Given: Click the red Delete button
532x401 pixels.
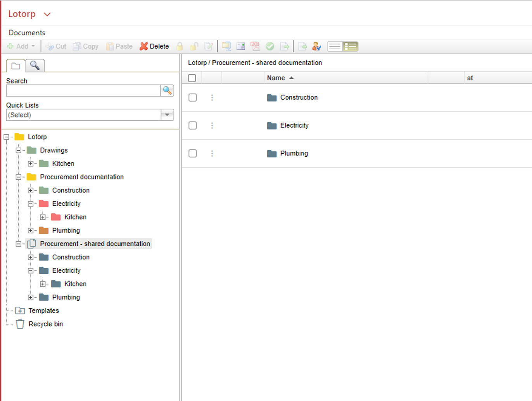Looking at the screenshot, I should coord(154,46).
